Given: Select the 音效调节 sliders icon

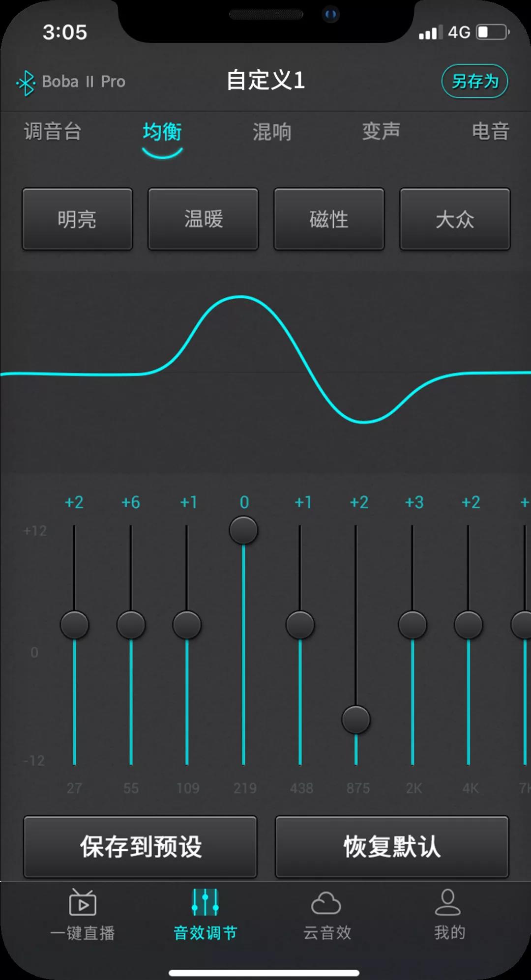Looking at the screenshot, I should (x=205, y=902).
